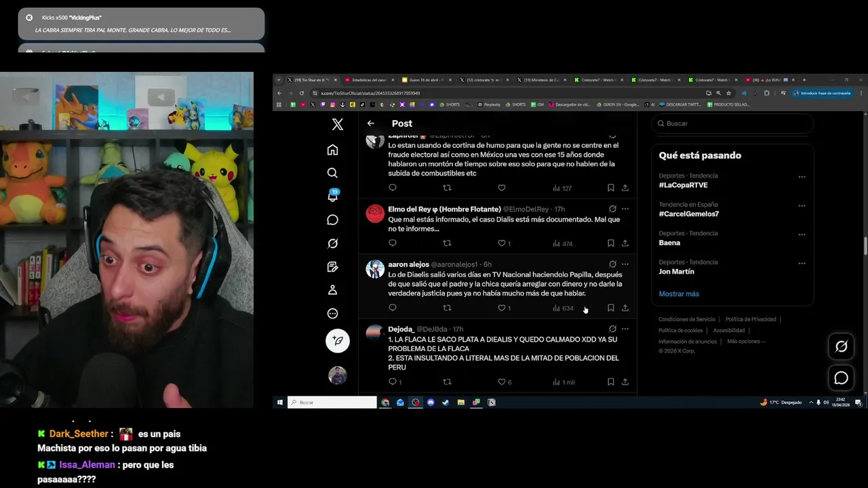Open the X home feed icon
The image size is (868, 488).
(x=332, y=150)
